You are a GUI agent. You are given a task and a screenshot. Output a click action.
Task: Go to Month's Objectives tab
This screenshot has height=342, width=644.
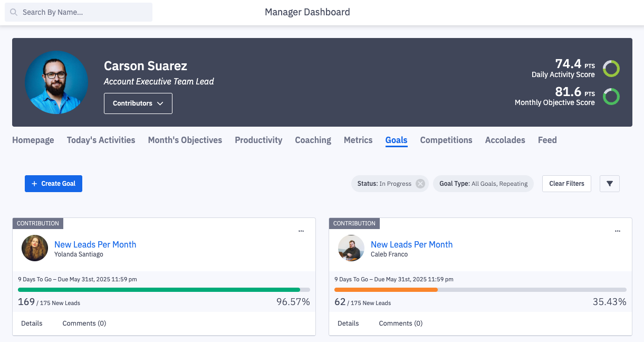[x=185, y=140]
